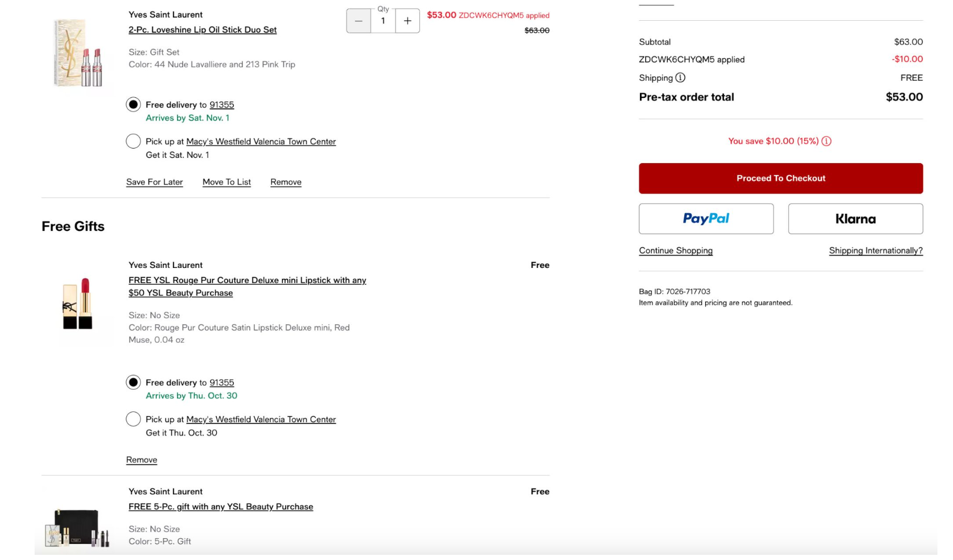The height and width of the screenshot is (560, 953).
Task: Change zip code 91355 for the free mini Lipstick
Action: [x=222, y=383]
